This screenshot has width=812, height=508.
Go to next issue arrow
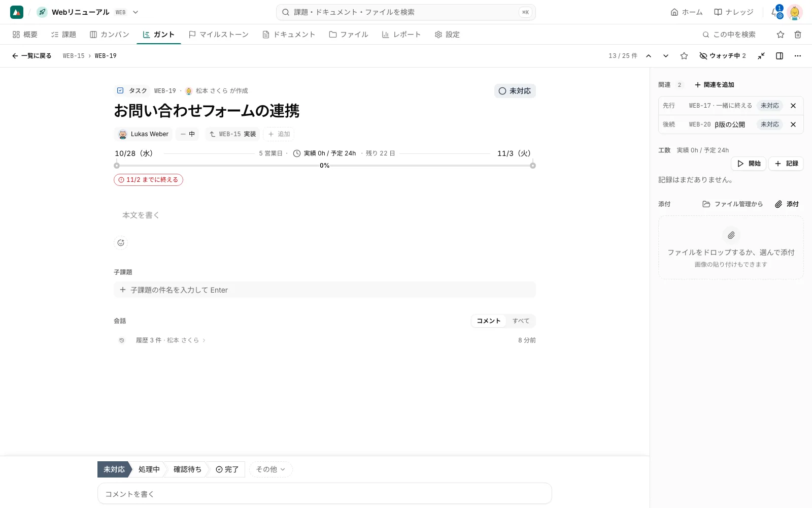click(x=666, y=56)
